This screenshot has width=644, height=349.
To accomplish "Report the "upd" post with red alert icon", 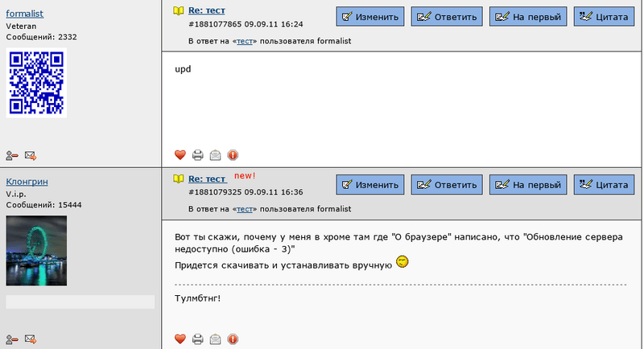I will 233,155.
